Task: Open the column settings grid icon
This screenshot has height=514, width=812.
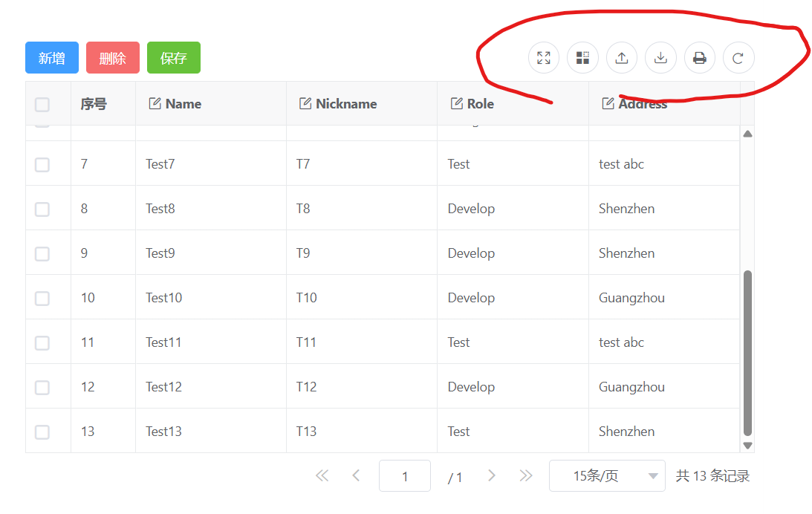Action: click(x=582, y=58)
